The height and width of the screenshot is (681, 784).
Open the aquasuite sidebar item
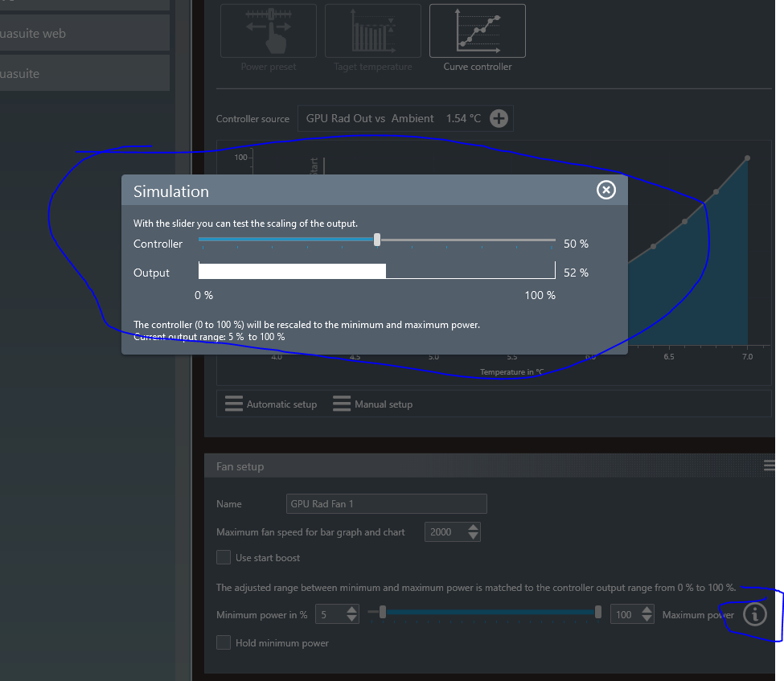tap(84, 73)
